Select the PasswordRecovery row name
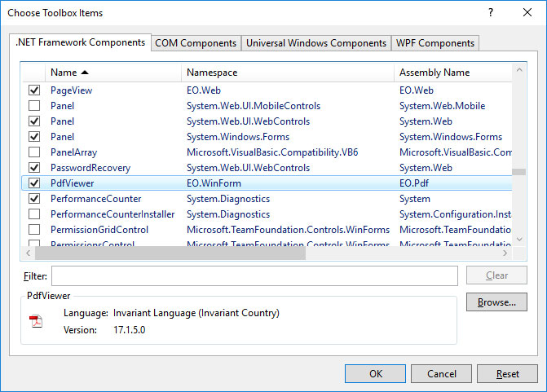547x392 pixels. pos(90,168)
